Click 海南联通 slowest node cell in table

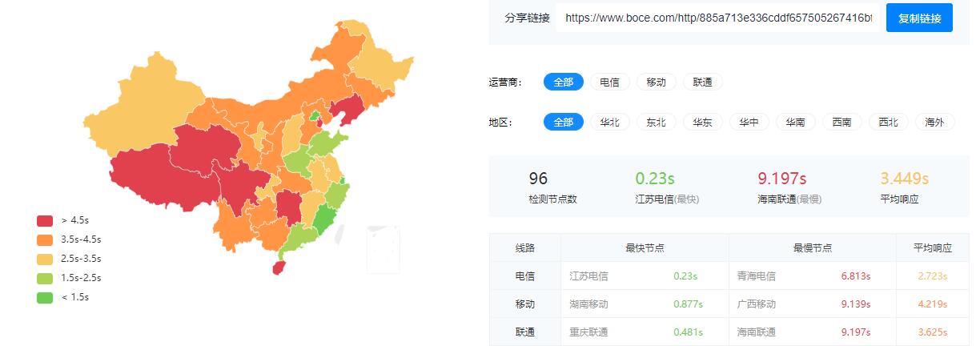757,332
